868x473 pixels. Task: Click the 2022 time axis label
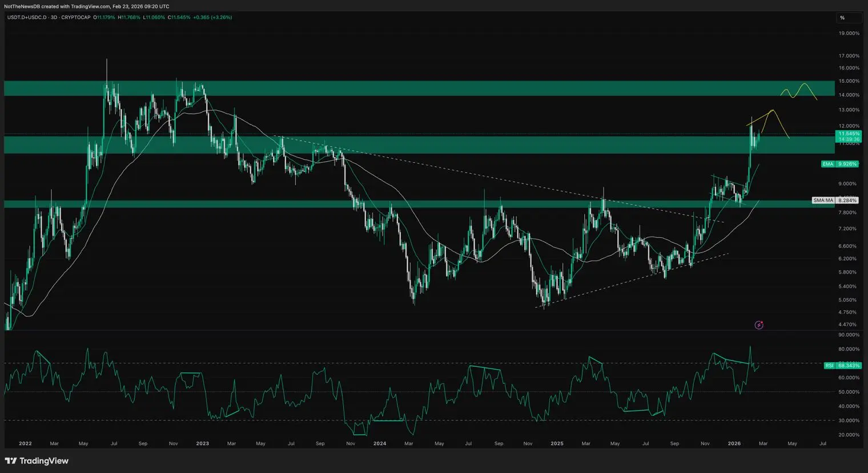[x=25, y=443]
